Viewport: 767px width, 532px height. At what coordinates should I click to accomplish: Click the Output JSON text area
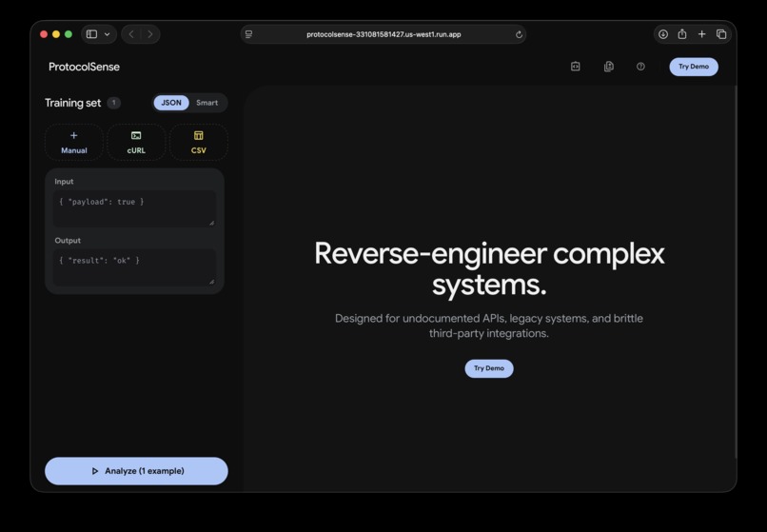pyautogui.click(x=134, y=267)
